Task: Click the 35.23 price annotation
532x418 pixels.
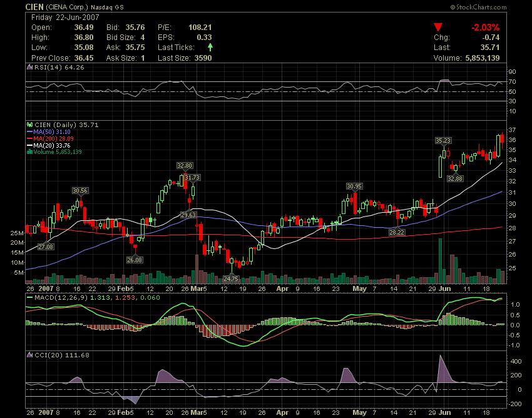Action: [443, 140]
